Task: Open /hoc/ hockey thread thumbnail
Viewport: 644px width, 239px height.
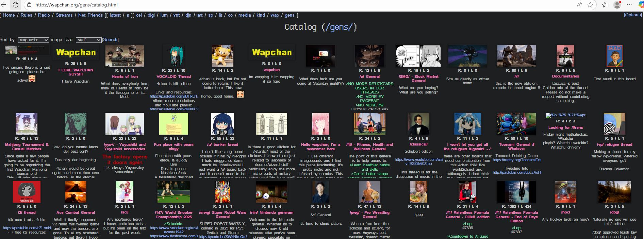Action: click(x=565, y=192)
